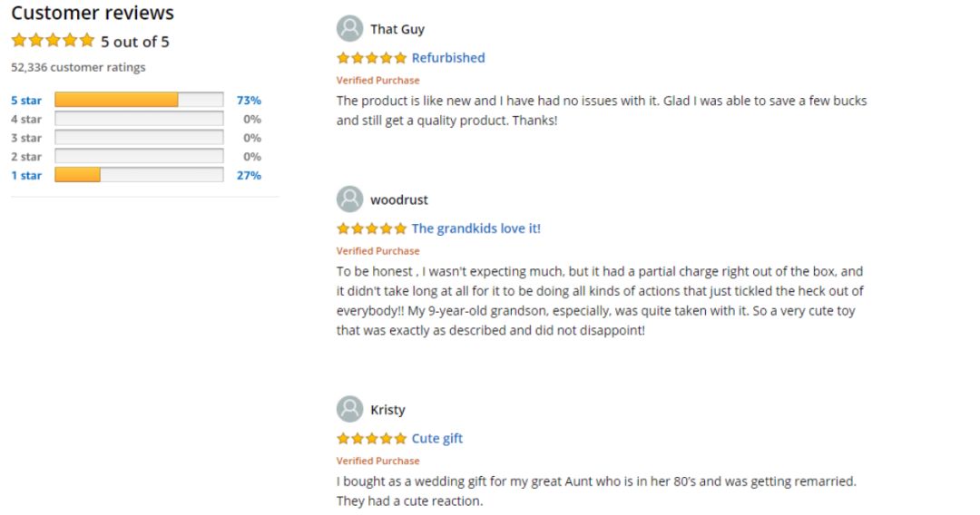Open the 'Refurbished' review title
Viewport: 980px width, 515px height.
tap(448, 58)
